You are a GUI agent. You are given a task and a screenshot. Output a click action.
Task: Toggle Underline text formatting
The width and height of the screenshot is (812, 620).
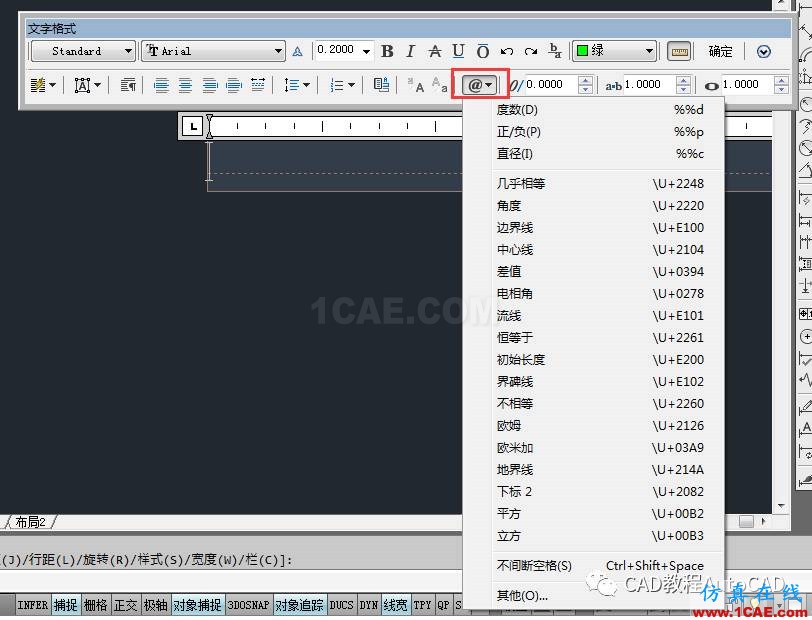458,51
